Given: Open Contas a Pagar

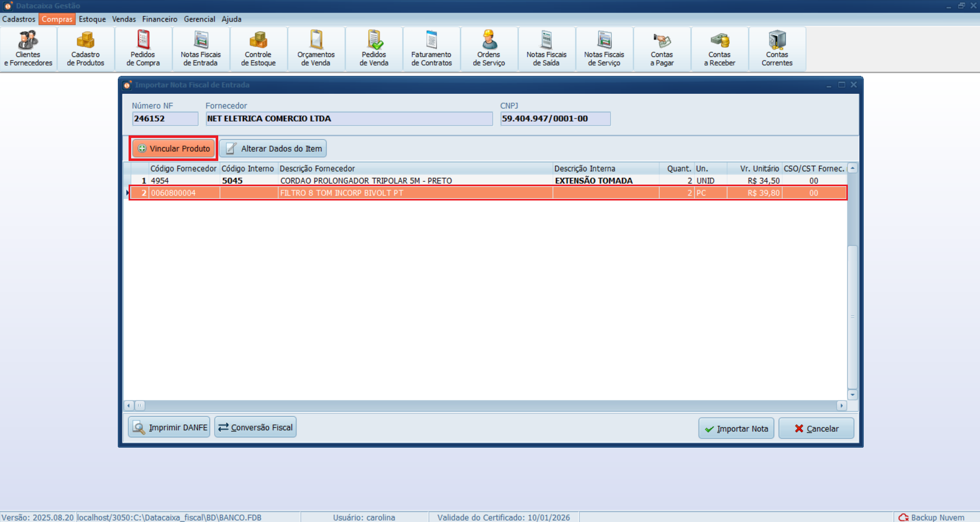Looking at the screenshot, I should tap(662, 49).
